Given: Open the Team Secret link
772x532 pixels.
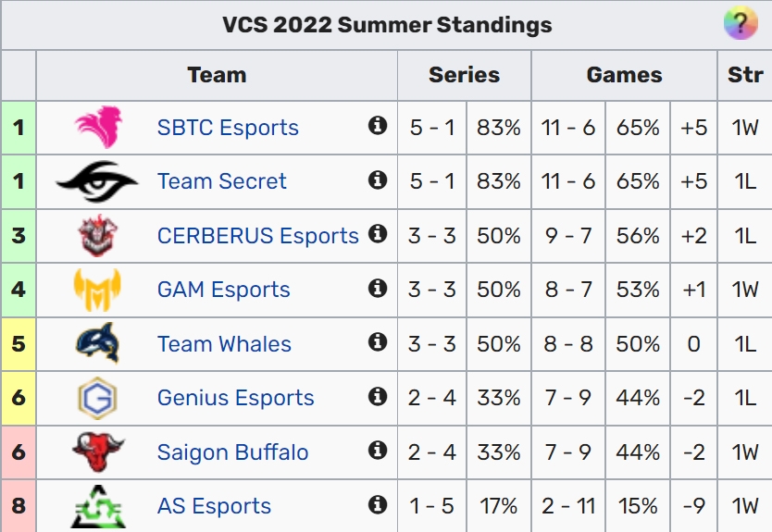Looking at the screenshot, I should coord(221,181).
